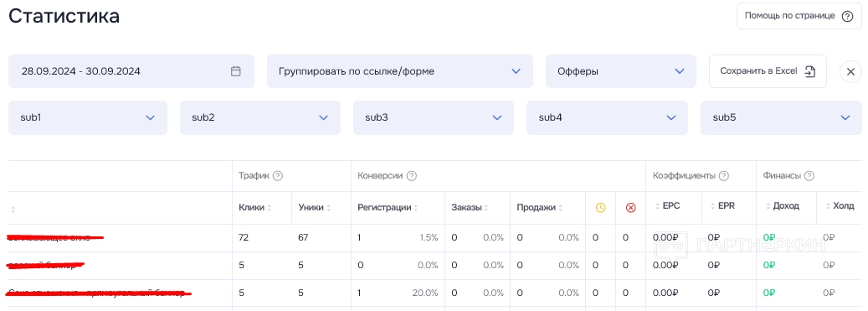Viewport: 868px width, 311px height.
Task: Click the question mark beside Финансы
Action: coord(809,176)
